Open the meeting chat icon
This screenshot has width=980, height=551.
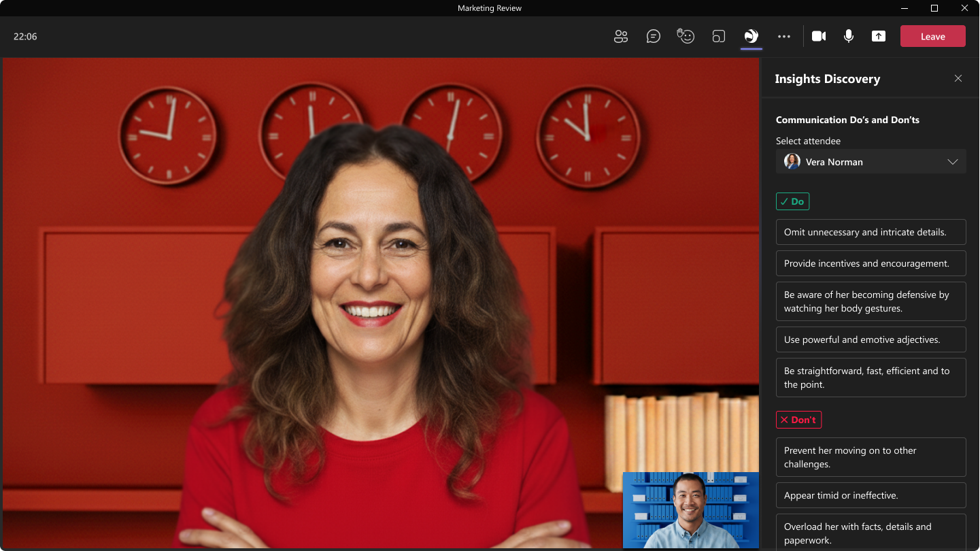653,37
